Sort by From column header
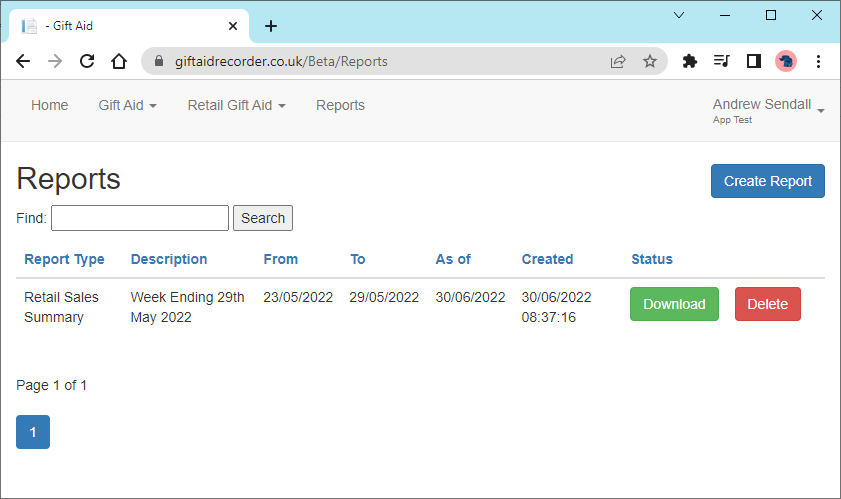This screenshot has height=499, width=841. [281, 259]
